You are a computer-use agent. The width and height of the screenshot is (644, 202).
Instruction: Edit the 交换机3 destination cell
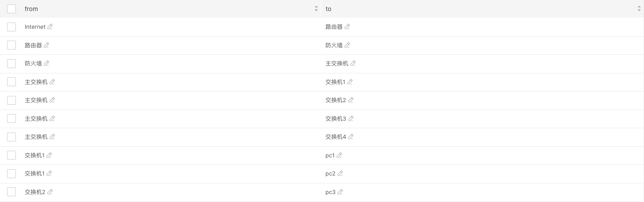click(351, 118)
